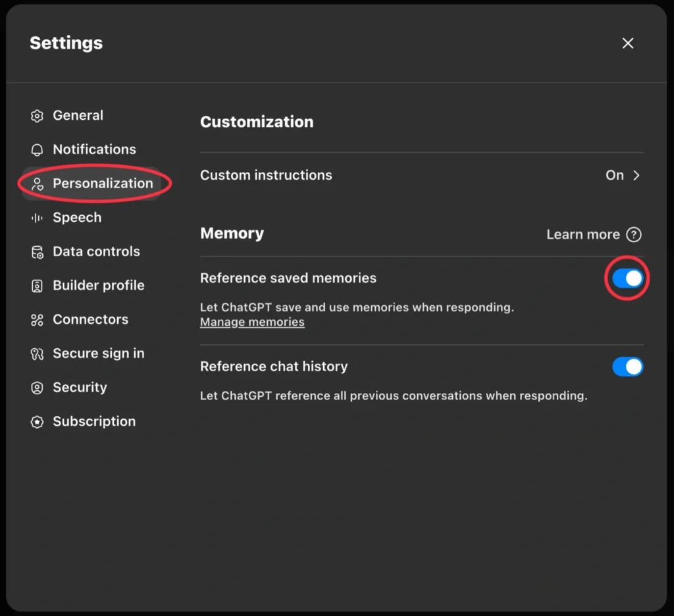The height and width of the screenshot is (616, 674).
Task: Click the Connectors icon in sidebar
Action: (x=37, y=320)
